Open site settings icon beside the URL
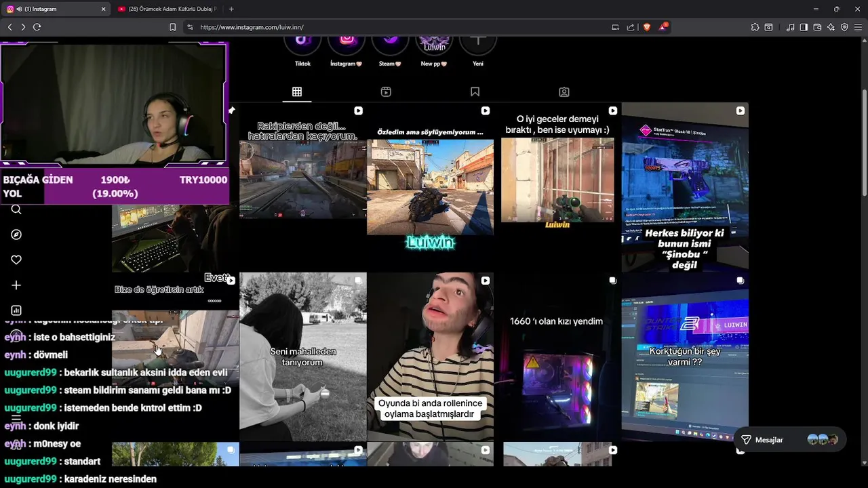The height and width of the screenshot is (488, 868). tap(190, 27)
